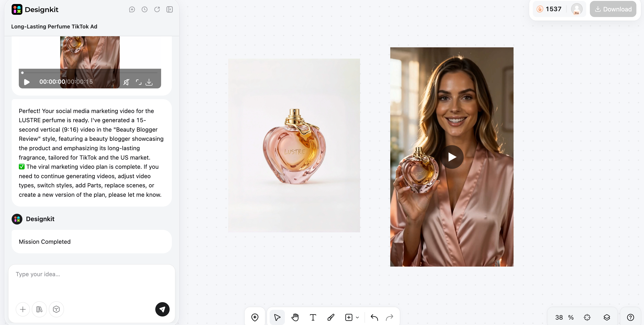Start a new chat with plus bubble icon
This screenshot has height=325, width=644.
click(x=132, y=9)
